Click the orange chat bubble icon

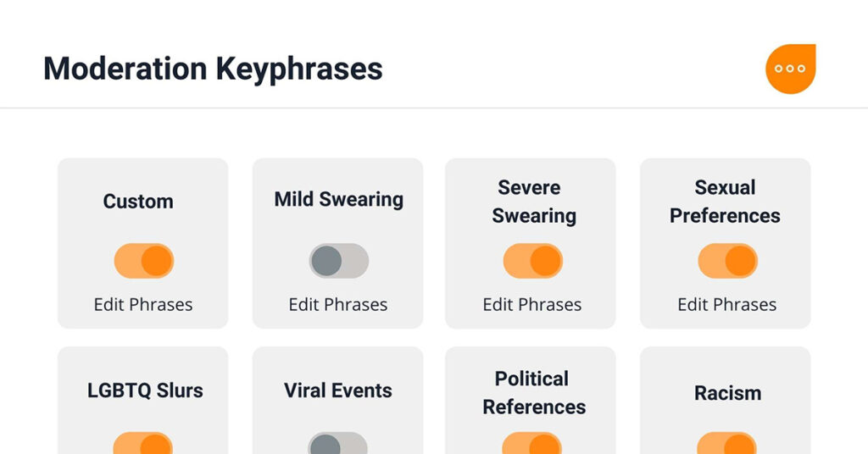pyautogui.click(x=790, y=69)
